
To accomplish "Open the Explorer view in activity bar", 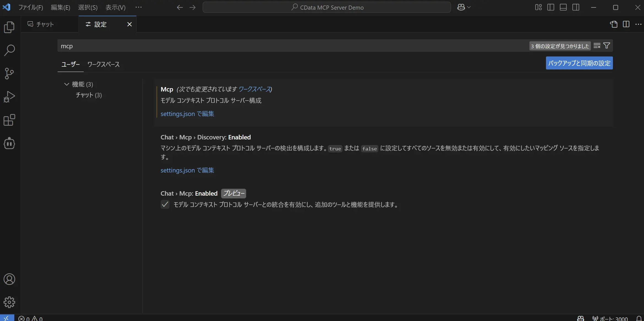I will [9, 27].
